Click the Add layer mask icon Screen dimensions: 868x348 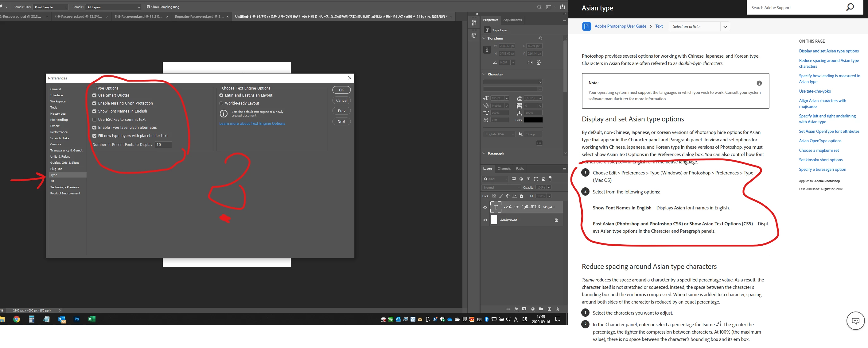point(524,309)
